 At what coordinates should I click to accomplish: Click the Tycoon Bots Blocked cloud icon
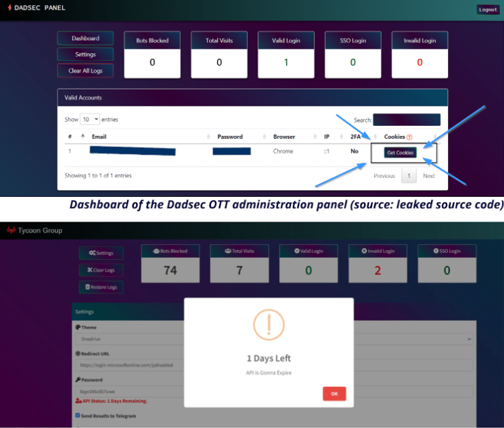(156, 251)
